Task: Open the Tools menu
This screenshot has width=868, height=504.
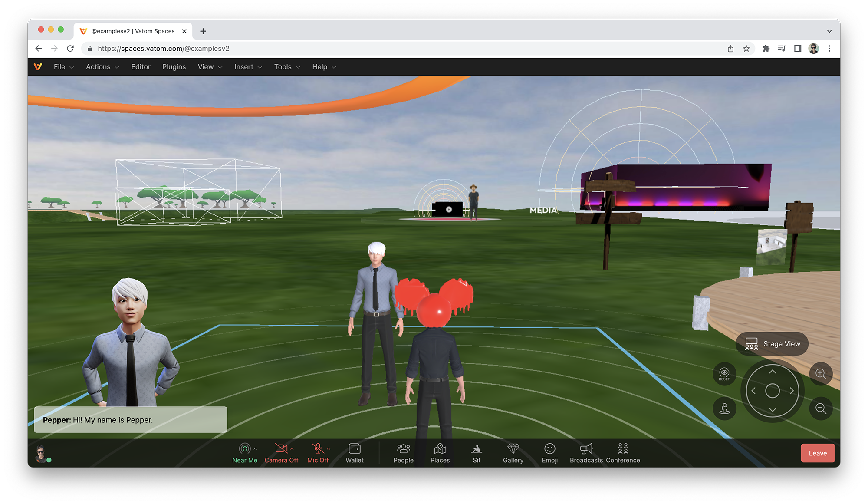Action: [x=287, y=67]
